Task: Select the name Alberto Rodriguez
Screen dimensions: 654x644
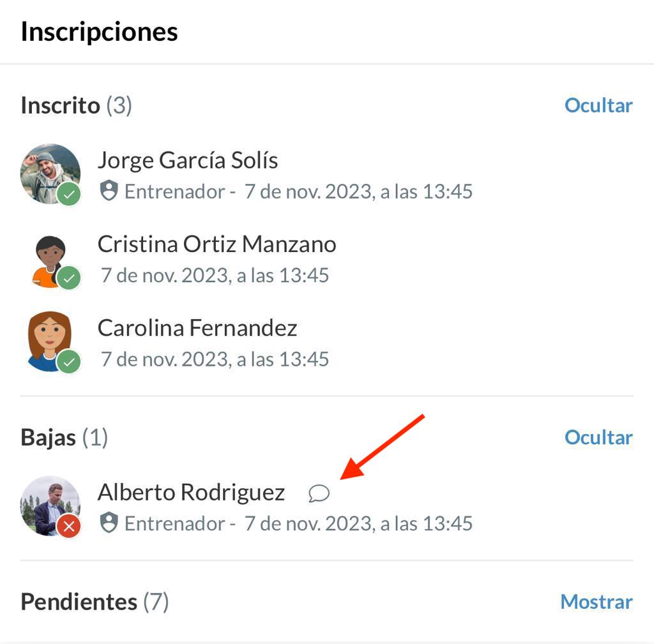Action: click(x=191, y=493)
